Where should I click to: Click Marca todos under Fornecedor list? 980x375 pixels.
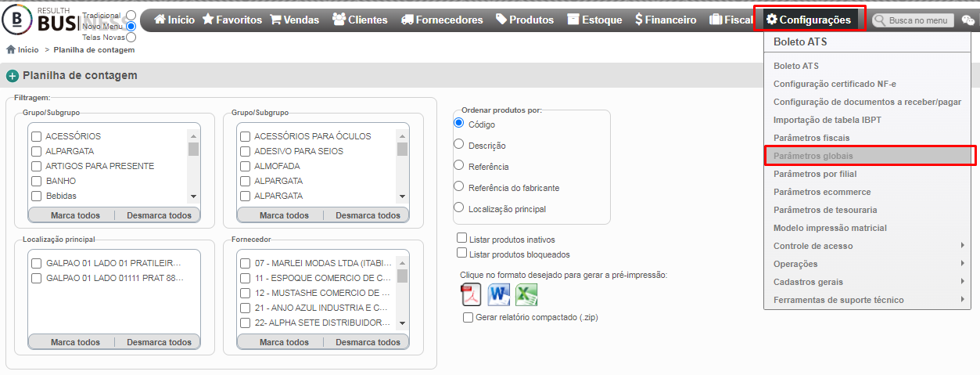point(284,342)
